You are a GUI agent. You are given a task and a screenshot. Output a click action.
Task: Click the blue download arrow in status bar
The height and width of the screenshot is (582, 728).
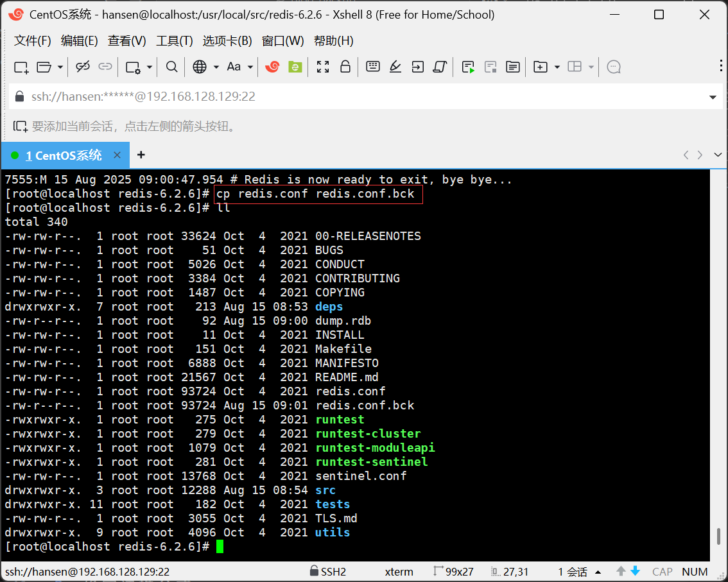point(635,571)
